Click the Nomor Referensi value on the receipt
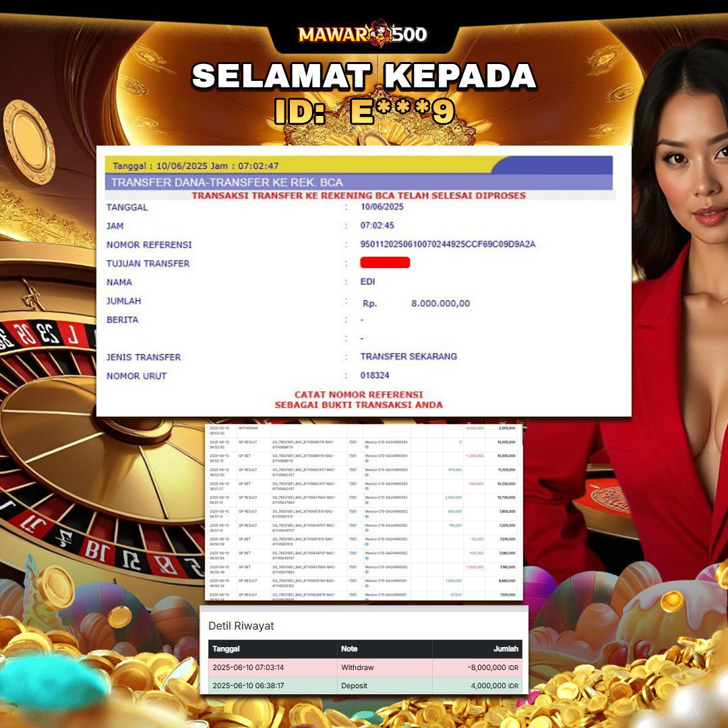This screenshot has height=728, width=728. 448,244
